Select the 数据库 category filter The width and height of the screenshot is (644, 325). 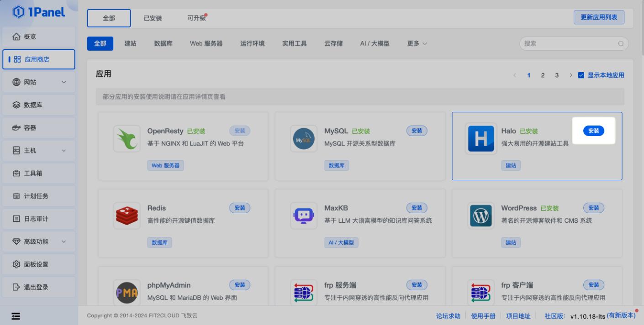tap(163, 43)
